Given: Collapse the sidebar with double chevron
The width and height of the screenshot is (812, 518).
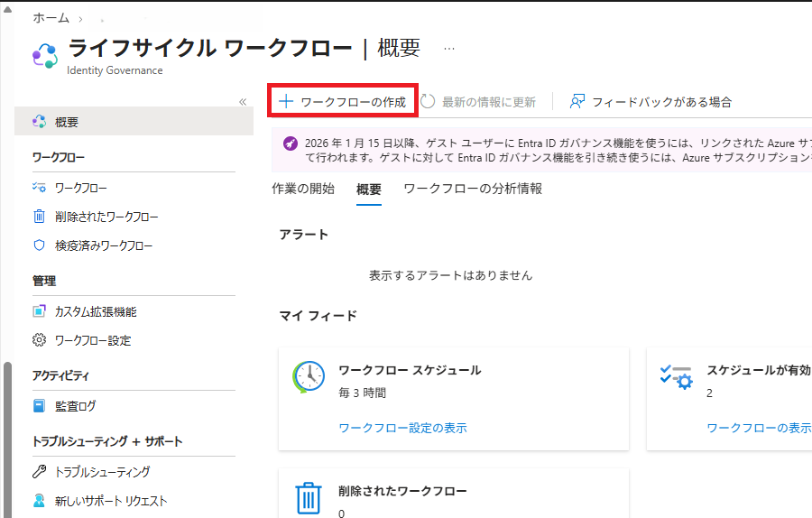Looking at the screenshot, I should (x=243, y=102).
